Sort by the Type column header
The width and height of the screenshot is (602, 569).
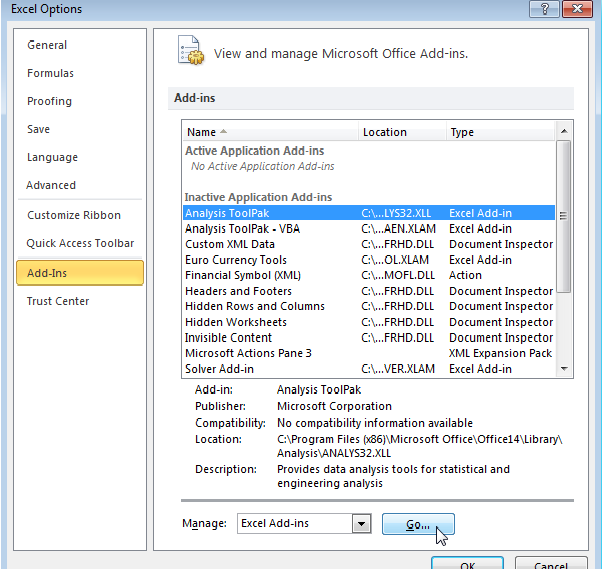point(500,132)
